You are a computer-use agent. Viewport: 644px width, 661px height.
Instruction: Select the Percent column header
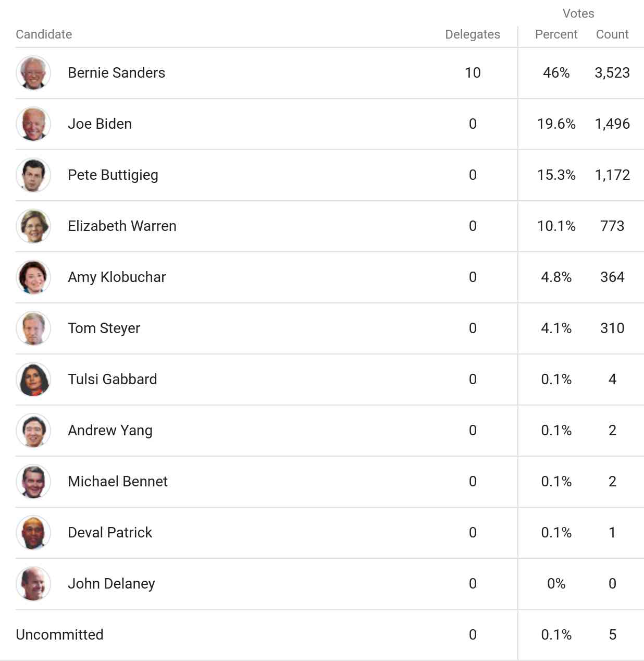point(556,34)
